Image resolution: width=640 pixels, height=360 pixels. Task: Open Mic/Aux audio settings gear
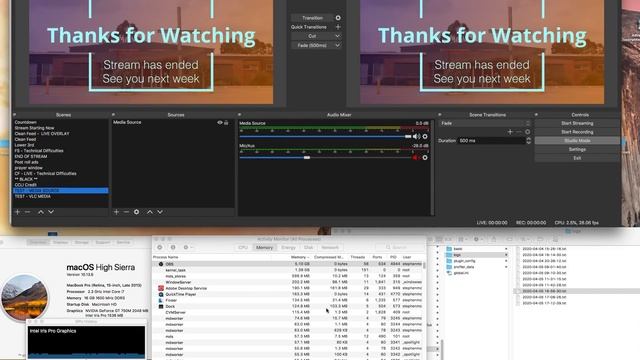[425, 158]
